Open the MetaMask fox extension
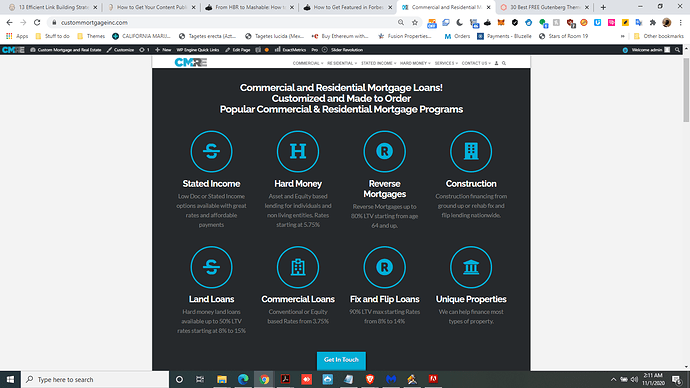The image size is (690, 388). (x=501, y=22)
